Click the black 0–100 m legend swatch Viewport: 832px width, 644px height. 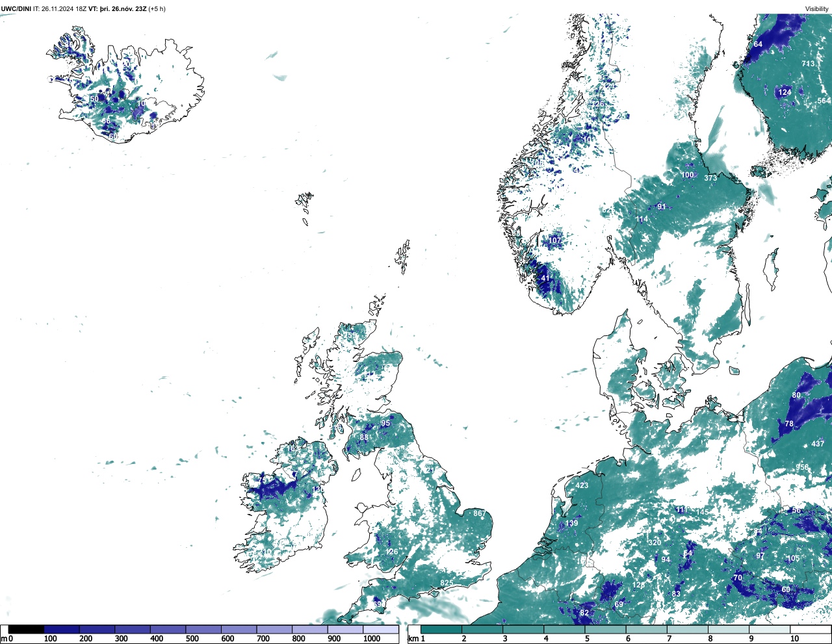(x=27, y=629)
